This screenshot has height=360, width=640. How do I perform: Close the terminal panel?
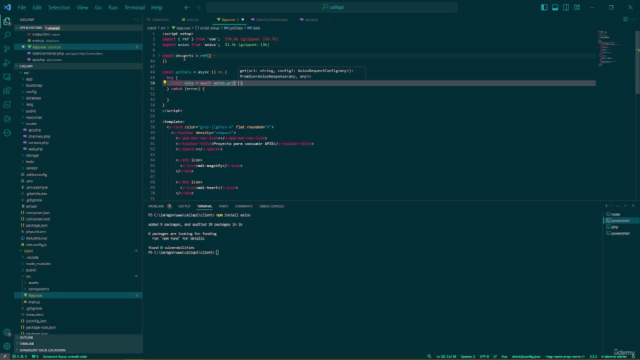pos(633,206)
